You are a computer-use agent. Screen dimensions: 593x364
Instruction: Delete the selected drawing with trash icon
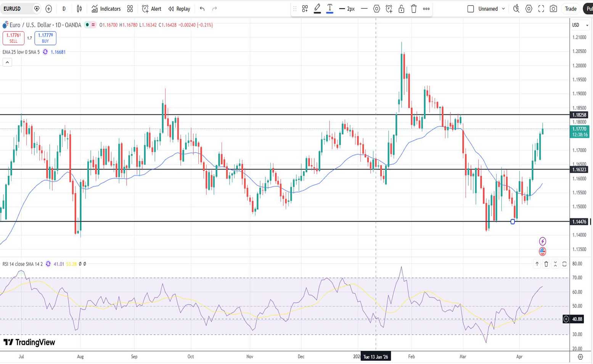click(414, 9)
